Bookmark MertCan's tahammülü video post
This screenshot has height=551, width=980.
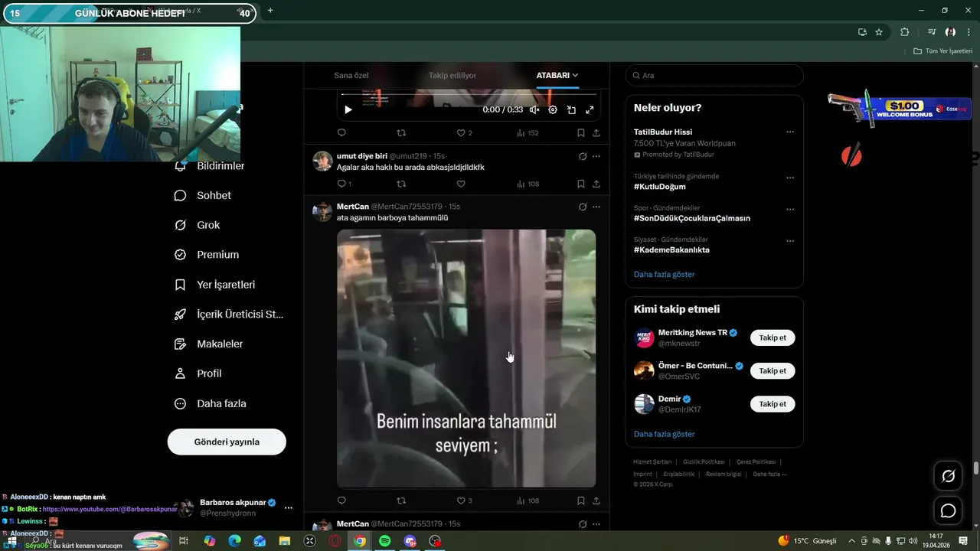click(x=581, y=500)
